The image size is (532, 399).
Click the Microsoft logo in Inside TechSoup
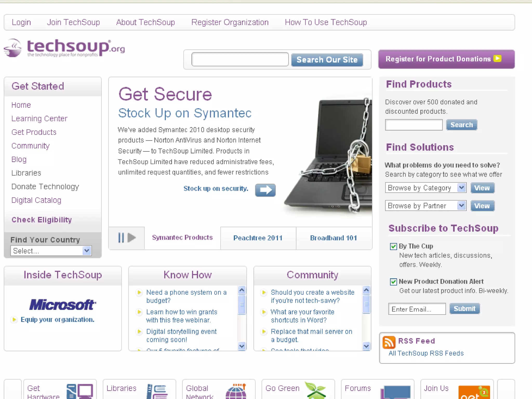pos(63,304)
